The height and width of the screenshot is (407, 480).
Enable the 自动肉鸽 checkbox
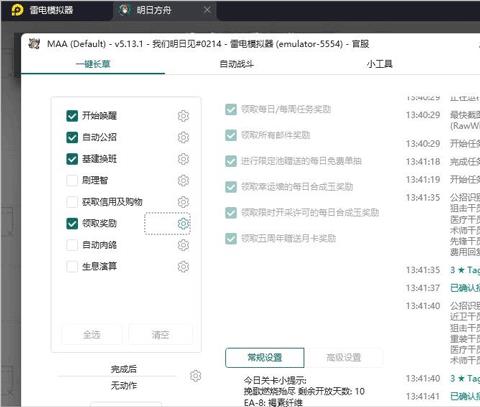coord(72,245)
